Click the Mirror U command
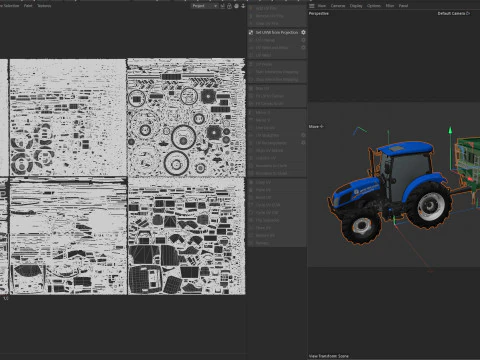 (x=263, y=112)
